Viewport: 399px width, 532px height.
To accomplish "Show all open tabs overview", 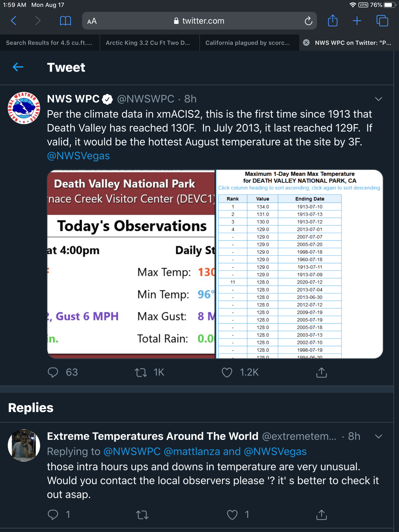I will pyautogui.click(x=382, y=21).
